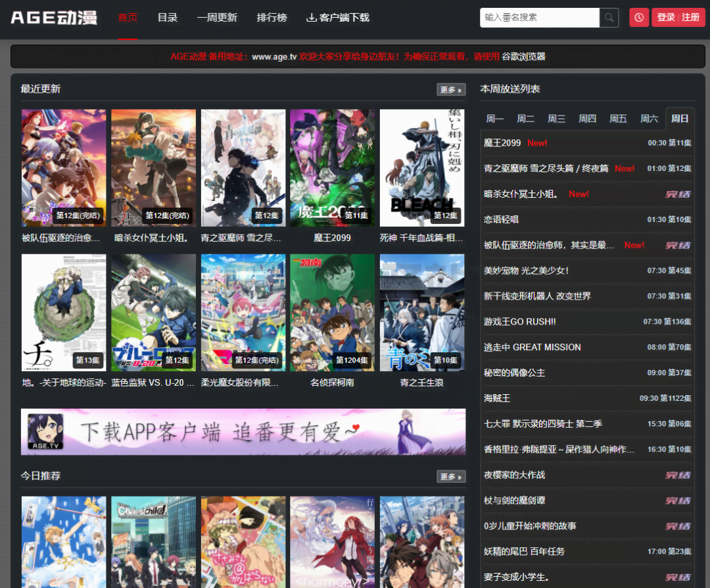The image size is (710, 588).
Task: Open the 青之壬生浪 cover thumbnail
Action: (x=421, y=312)
